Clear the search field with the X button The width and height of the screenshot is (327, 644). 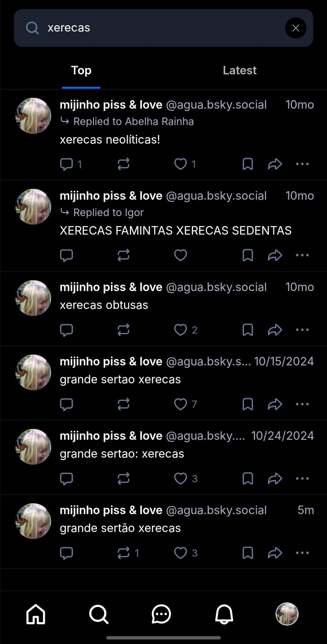295,28
